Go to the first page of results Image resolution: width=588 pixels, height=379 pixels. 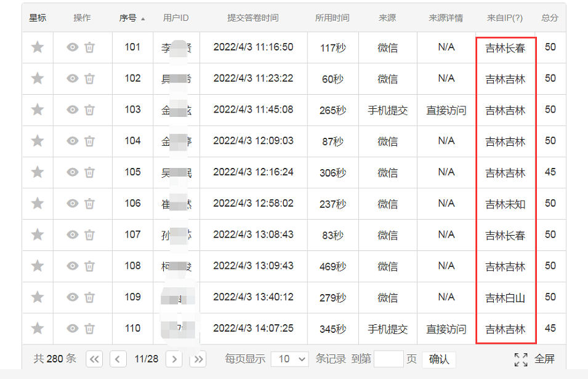[x=94, y=359]
